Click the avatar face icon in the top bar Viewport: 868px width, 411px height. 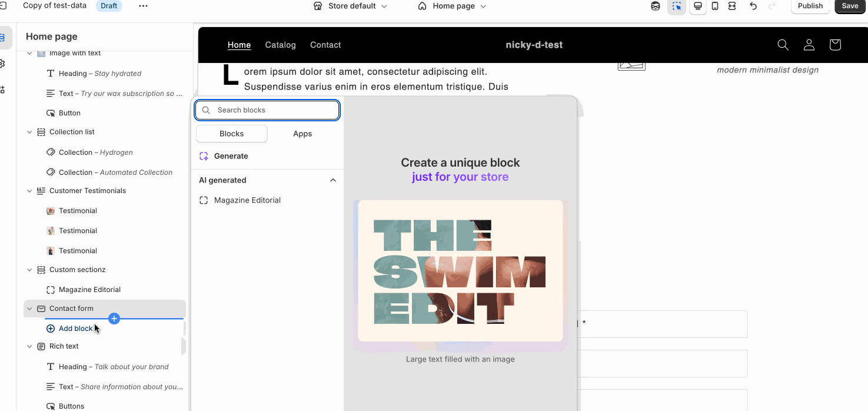656,6
